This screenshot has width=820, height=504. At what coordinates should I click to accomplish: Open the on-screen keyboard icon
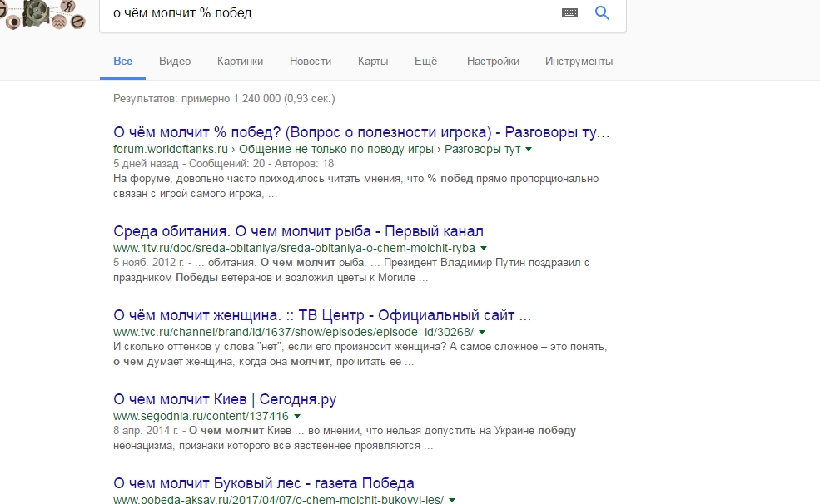click(569, 12)
